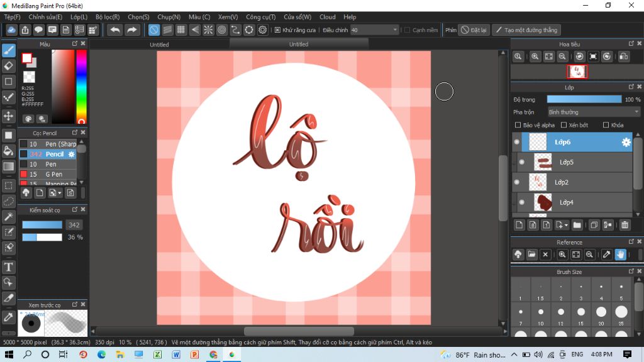Toggle Khử răng cưa checkbox
Image resolution: width=644 pixels, height=362 pixels.
[x=277, y=30]
